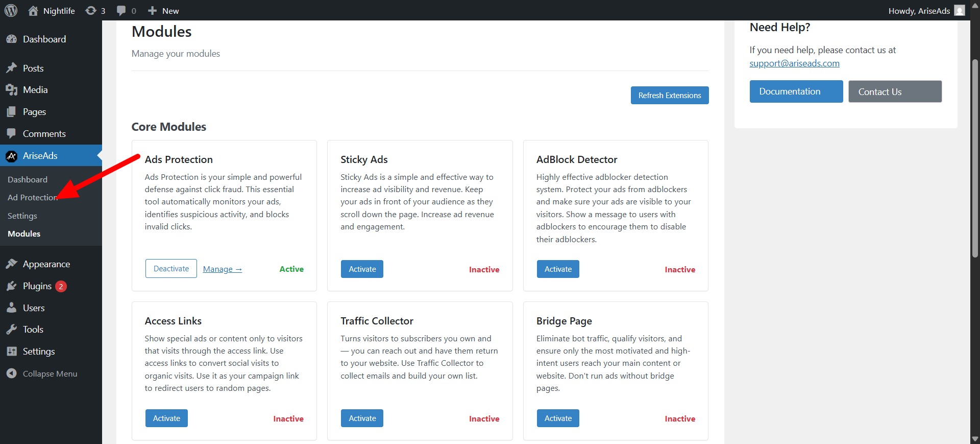Activate the Access Links module
Image resolution: width=980 pixels, height=444 pixels.
[166, 418]
